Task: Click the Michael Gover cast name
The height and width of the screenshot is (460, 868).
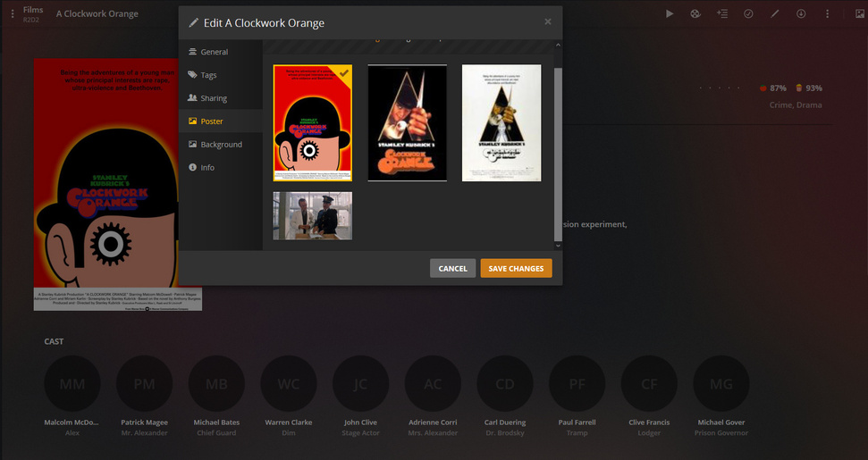Action: (x=721, y=422)
